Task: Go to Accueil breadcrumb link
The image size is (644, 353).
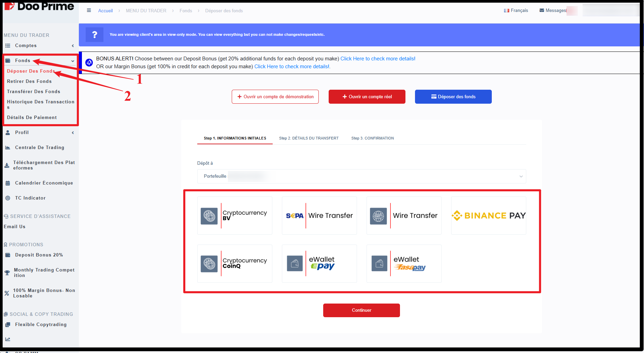Action: (105, 11)
